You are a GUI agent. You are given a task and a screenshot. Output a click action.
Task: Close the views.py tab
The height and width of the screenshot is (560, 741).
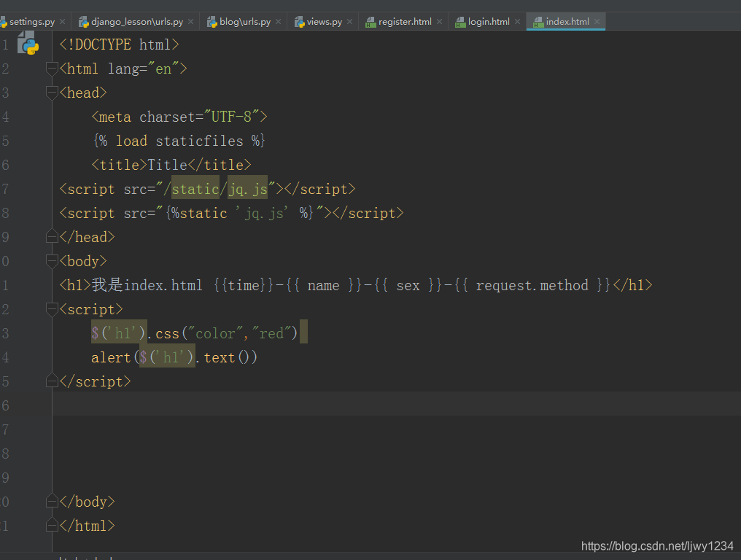[349, 22]
